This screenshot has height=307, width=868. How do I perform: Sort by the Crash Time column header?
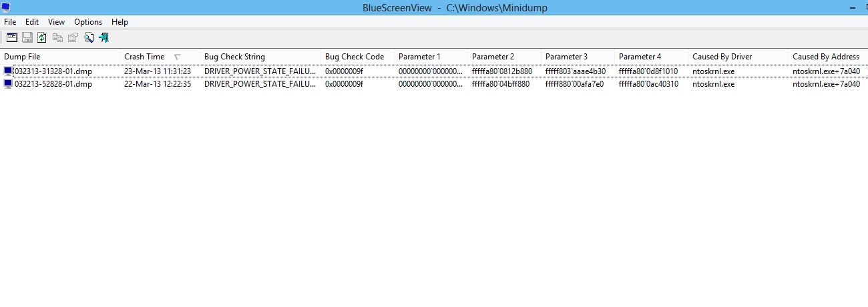click(x=160, y=57)
